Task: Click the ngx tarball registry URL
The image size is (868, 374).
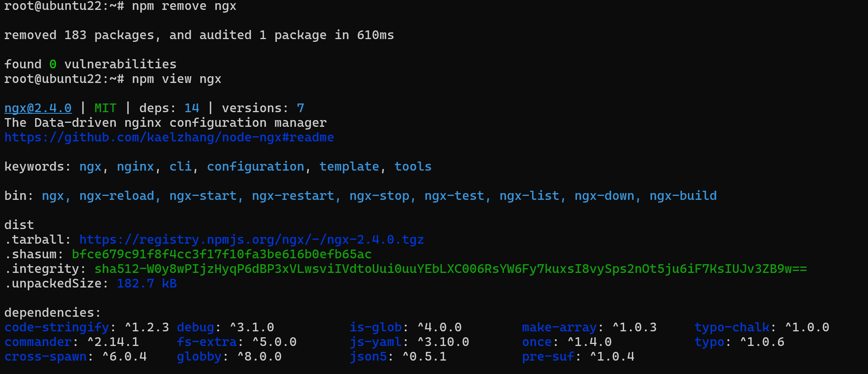Action: [x=252, y=240]
